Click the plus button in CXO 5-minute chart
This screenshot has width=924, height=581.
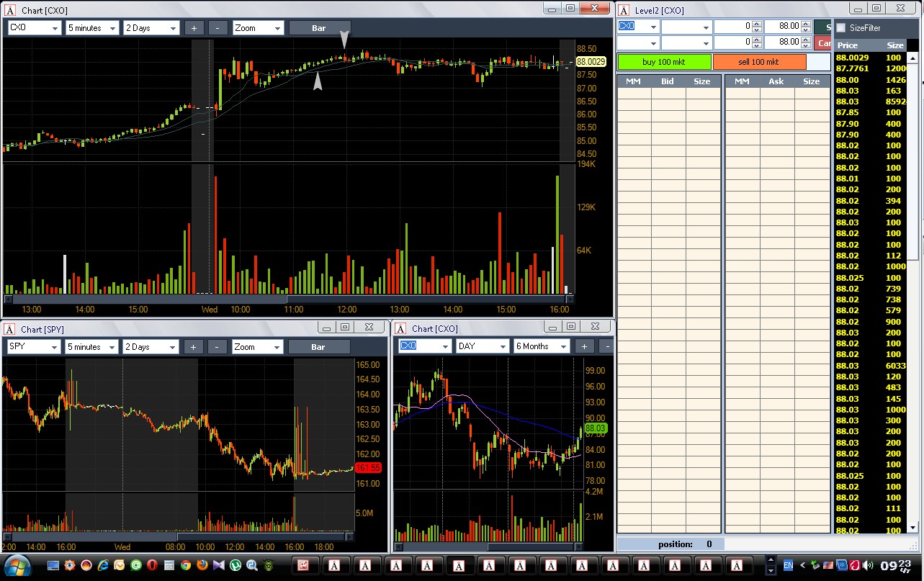194,28
